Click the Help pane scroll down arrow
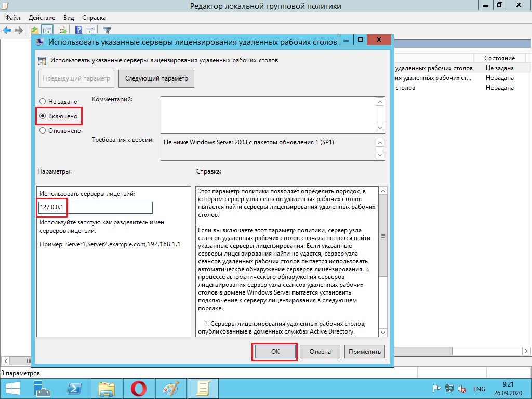532x399 pixels. [383, 332]
